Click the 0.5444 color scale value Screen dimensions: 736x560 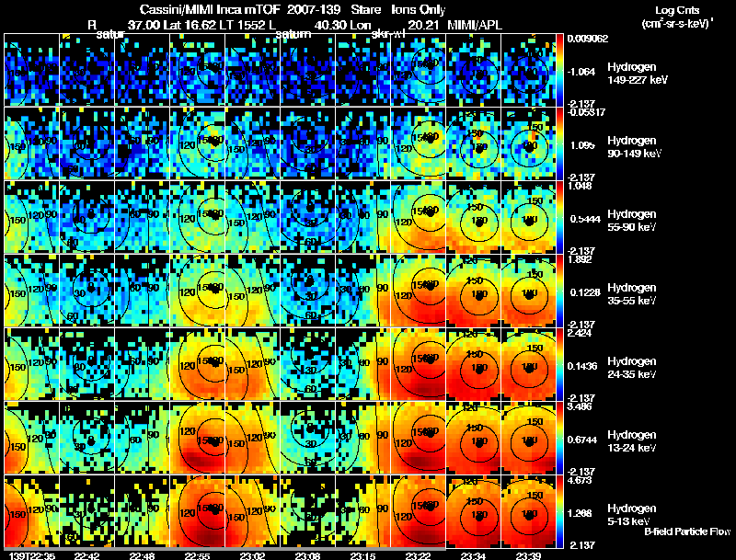(585, 219)
